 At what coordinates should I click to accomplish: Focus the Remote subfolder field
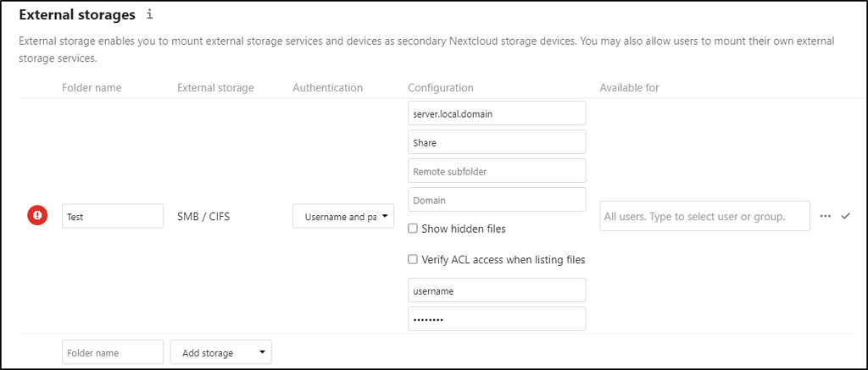click(497, 171)
